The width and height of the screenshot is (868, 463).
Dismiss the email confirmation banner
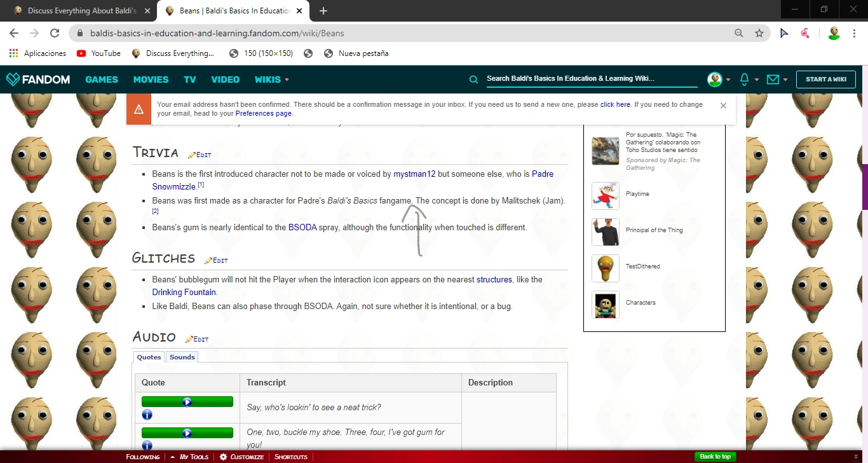tap(723, 106)
